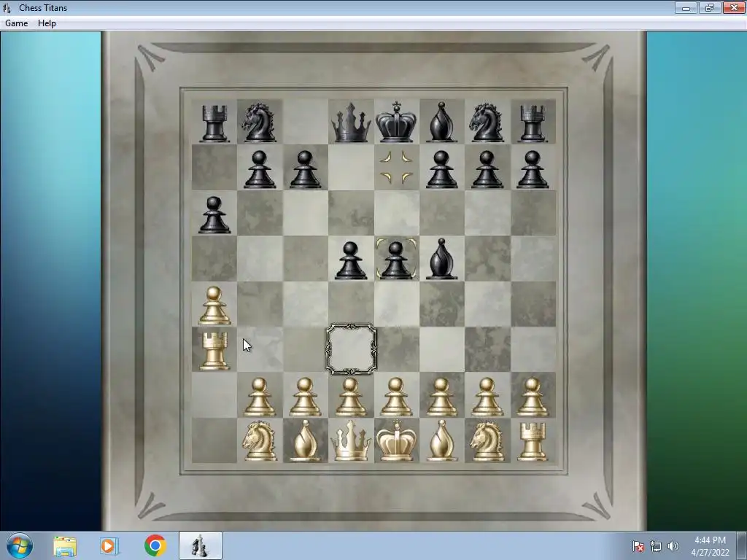Select the black queen
The image size is (747, 560).
coord(351,122)
